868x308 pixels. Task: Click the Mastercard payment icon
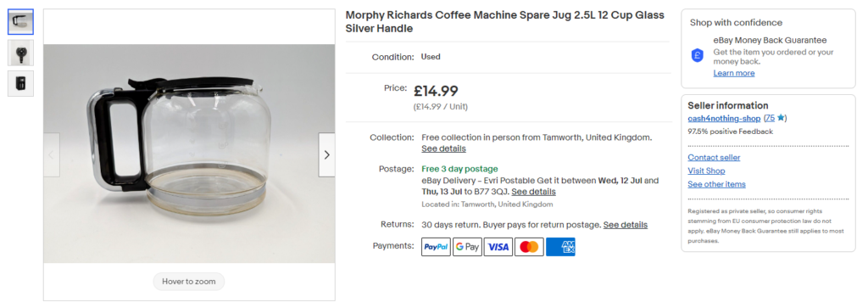(x=529, y=247)
